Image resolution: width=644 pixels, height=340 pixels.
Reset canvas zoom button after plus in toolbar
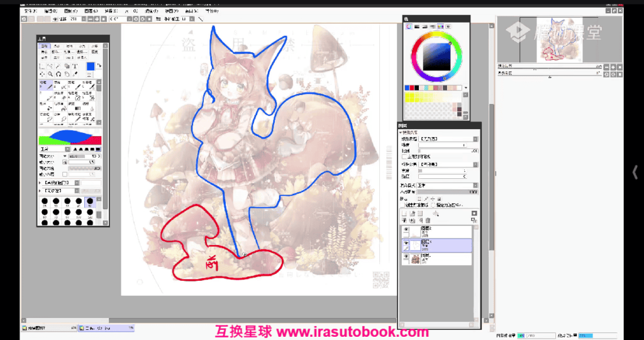click(x=104, y=19)
